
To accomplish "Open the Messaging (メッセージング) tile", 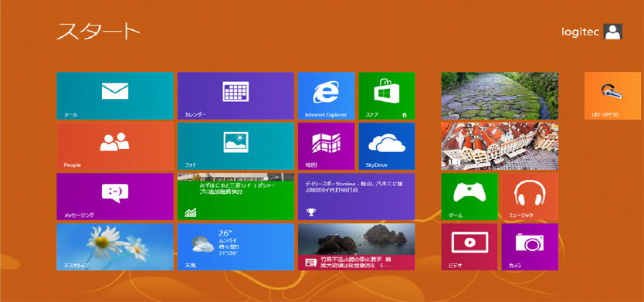I will coord(115,197).
